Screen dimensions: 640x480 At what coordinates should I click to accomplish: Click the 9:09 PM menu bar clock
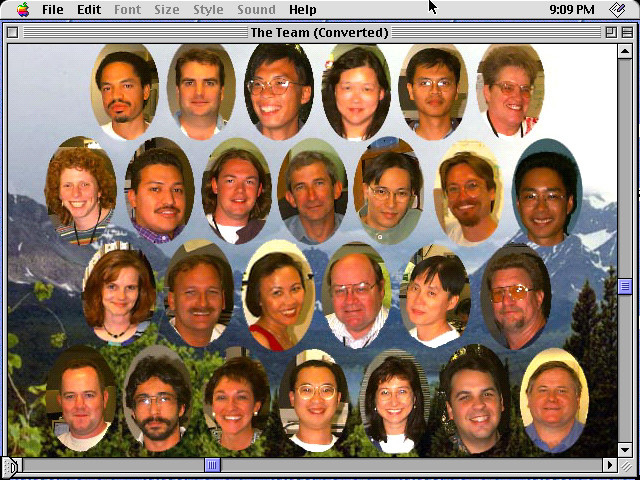572,10
